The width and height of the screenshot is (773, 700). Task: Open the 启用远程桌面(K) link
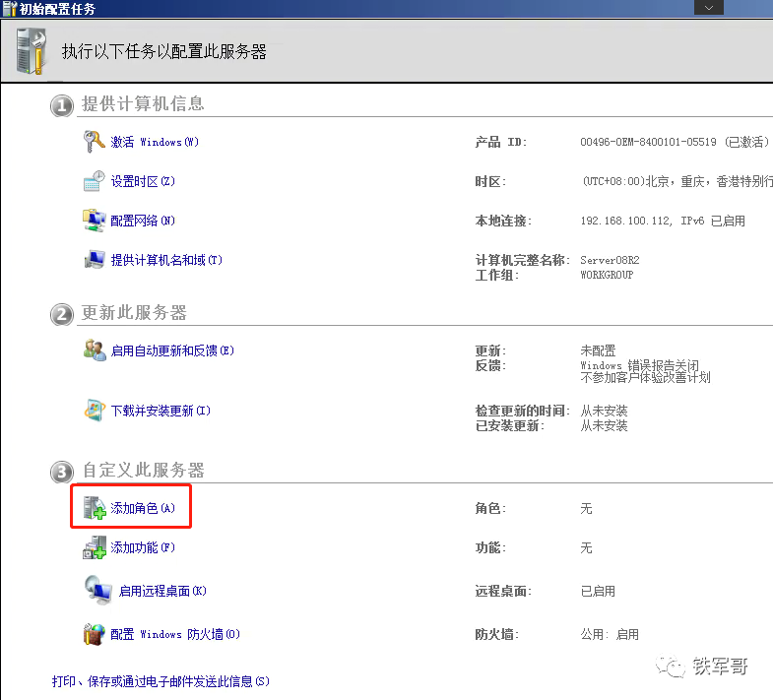[x=162, y=591]
